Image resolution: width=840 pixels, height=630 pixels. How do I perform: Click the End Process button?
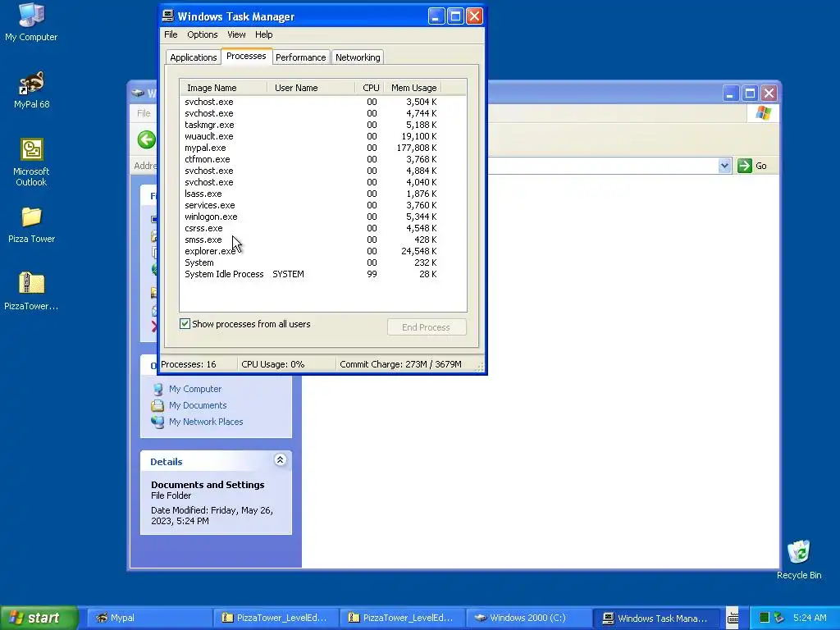(x=427, y=327)
